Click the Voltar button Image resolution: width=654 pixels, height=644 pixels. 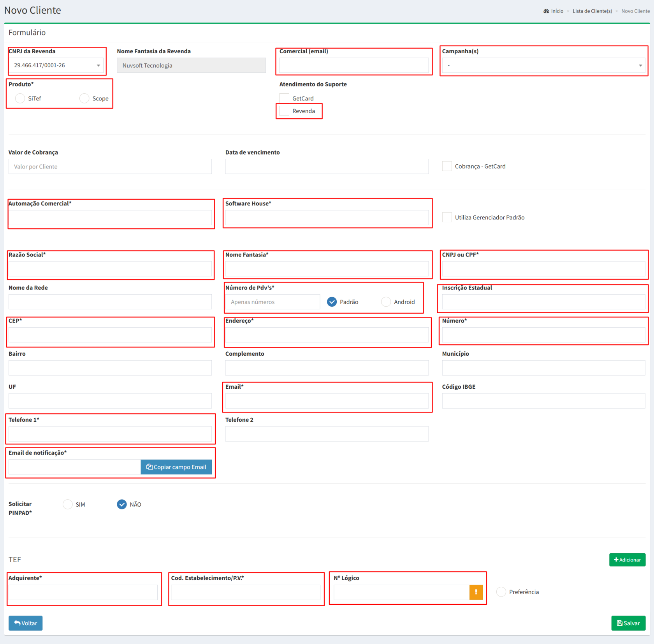coord(26,623)
